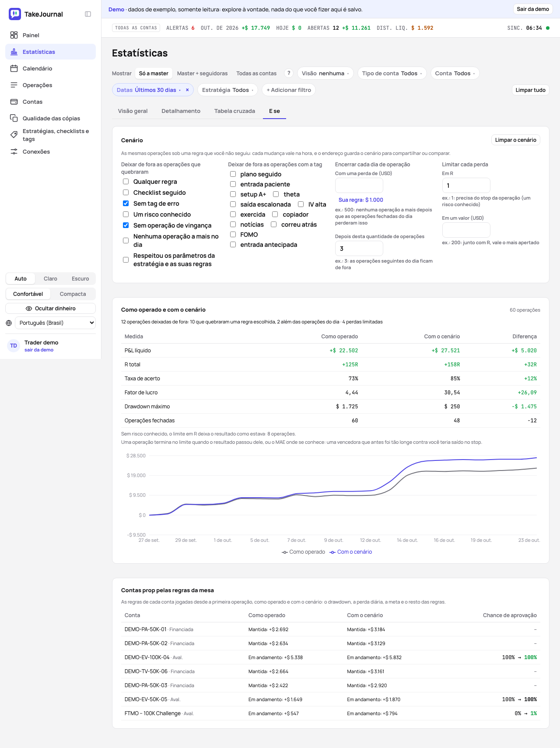Expand the Estratégia Todos dropdown
Image resolution: width=560 pixels, height=748 pixels.
pyautogui.click(x=227, y=90)
